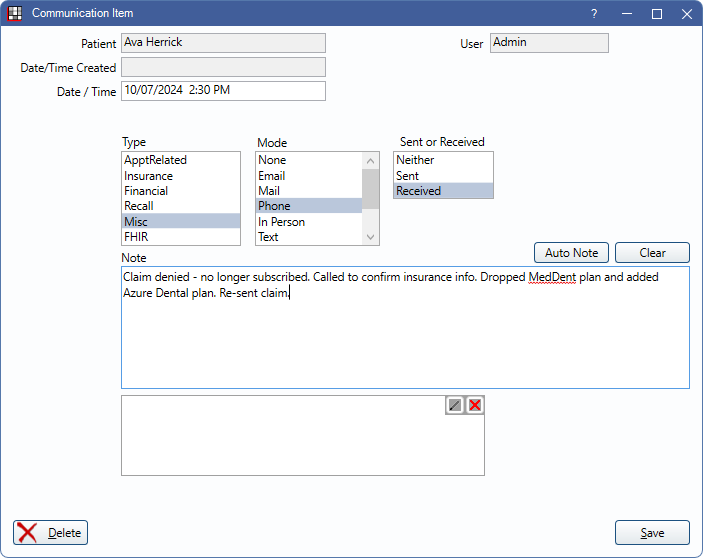This screenshot has width=703, height=558.
Task: Select Insurance in the Type list
Action: click(x=148, y=176)
